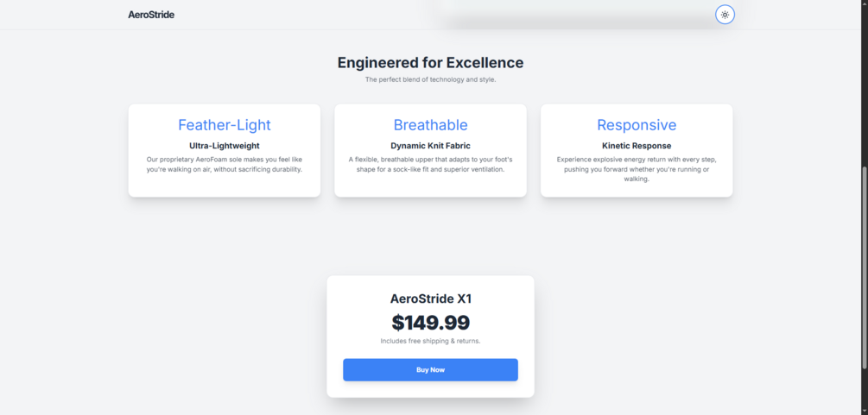Click the AeroStride X1 product name

tap(430, 299)
